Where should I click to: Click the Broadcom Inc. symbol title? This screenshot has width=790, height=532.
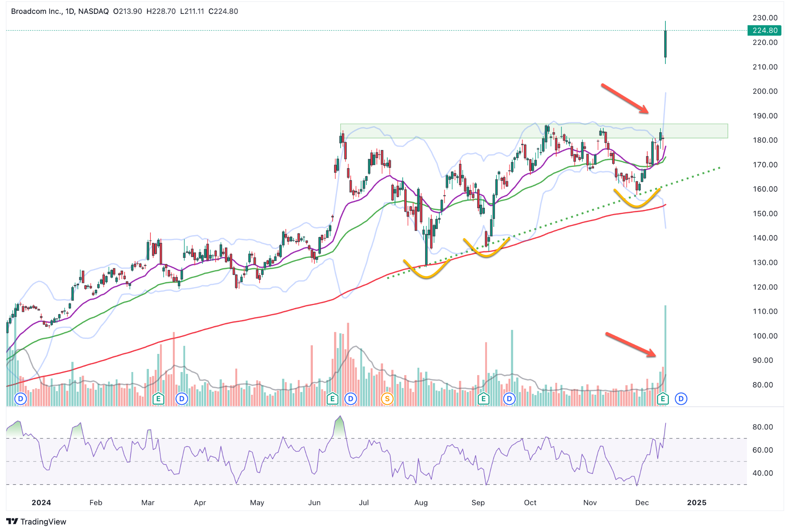coord(36,11)
